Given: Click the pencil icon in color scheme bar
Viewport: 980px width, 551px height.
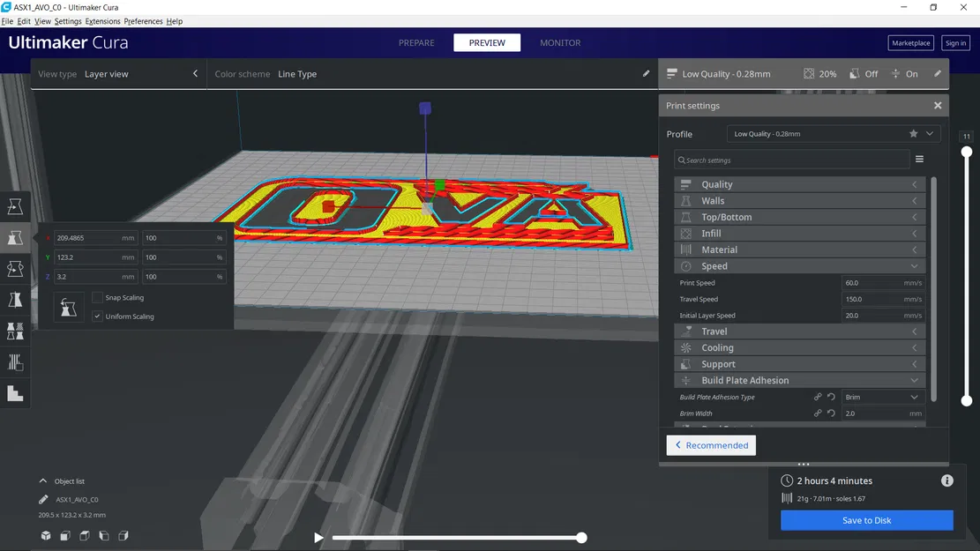Looking at the screenshot, I should tap(646, 74).
